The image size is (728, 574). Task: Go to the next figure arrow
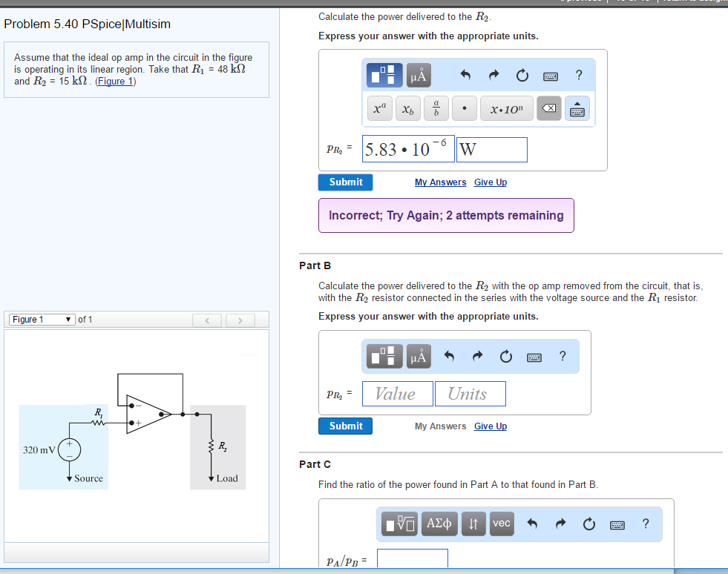click(x=240, y=320)
